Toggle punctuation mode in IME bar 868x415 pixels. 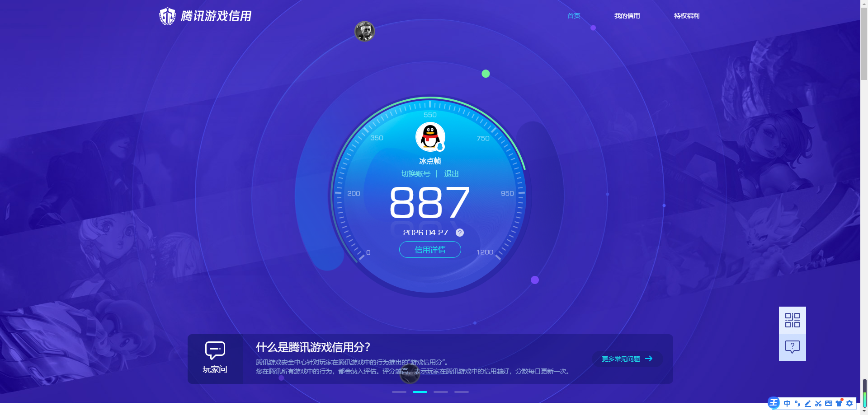point(797,403)
